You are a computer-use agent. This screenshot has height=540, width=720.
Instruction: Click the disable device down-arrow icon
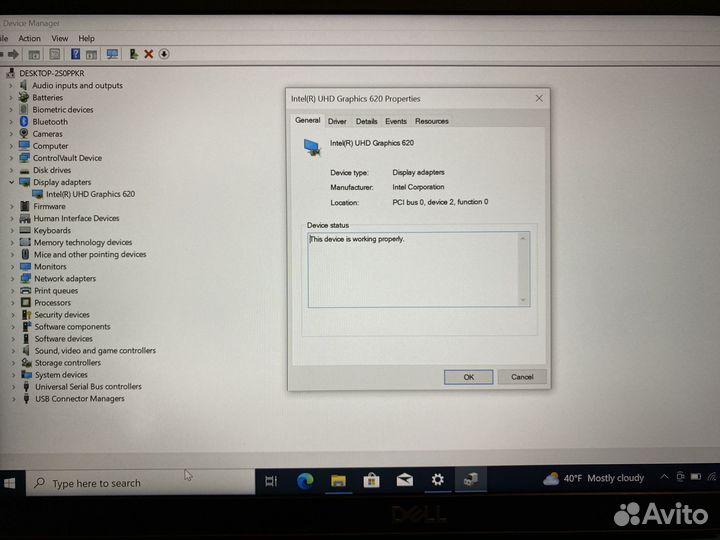tap(164, 54)
